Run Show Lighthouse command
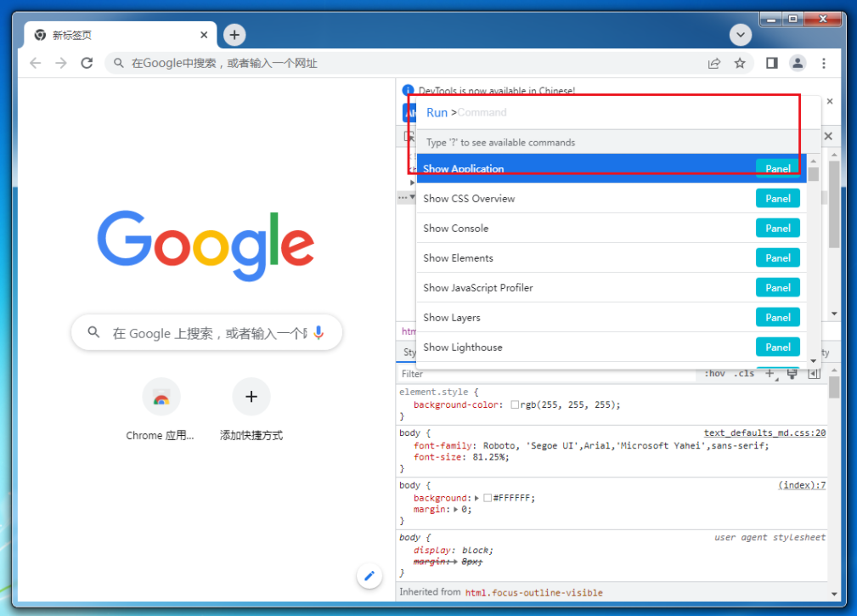The height and width of the screenshot is (616, 857). [x=611, y=347]
